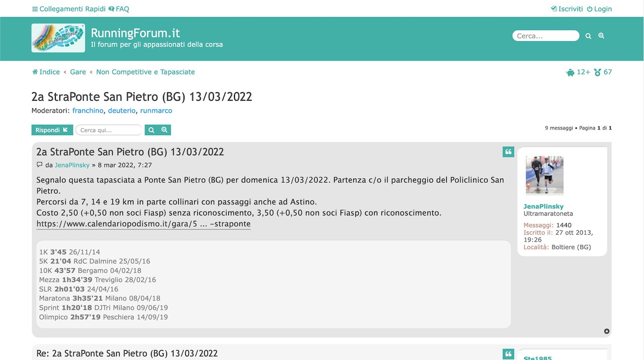
Task: Click the Rispondi reply button
Action: tap(52, 130)
